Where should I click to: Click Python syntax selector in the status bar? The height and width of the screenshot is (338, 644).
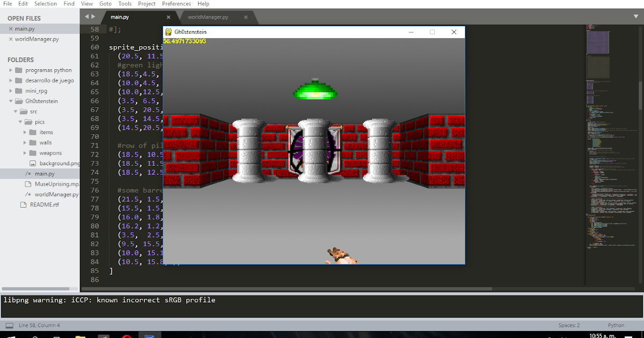point(616,325)
